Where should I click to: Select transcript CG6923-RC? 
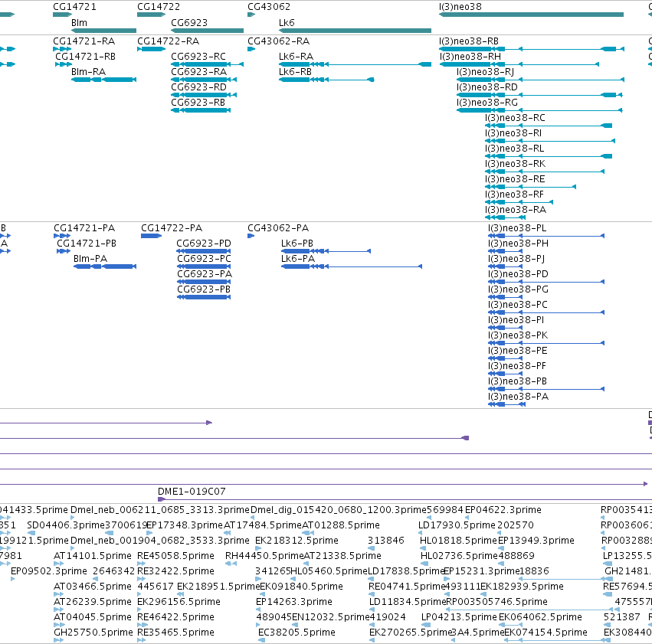pos(198,57)
